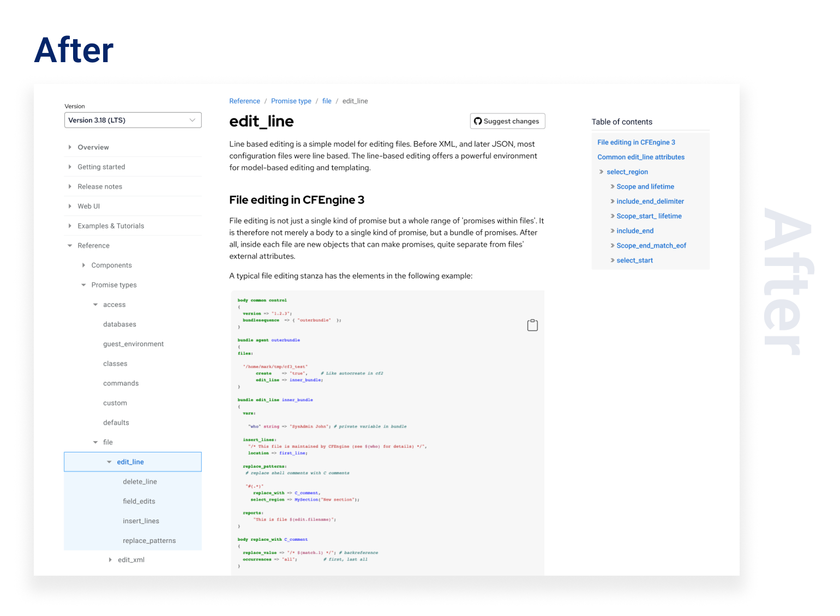
Task: Expand the Getting started arrow
Action: tap(70, 167)
